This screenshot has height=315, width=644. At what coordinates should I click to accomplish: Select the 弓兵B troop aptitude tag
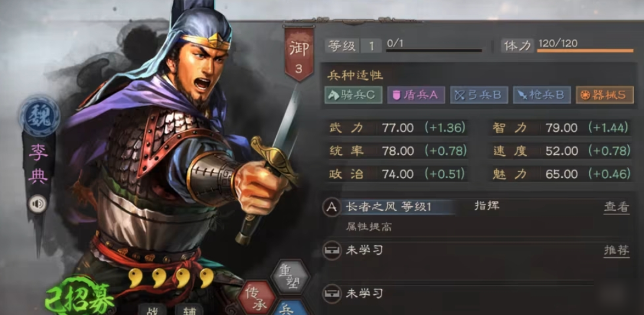click(x=479, y=95)
